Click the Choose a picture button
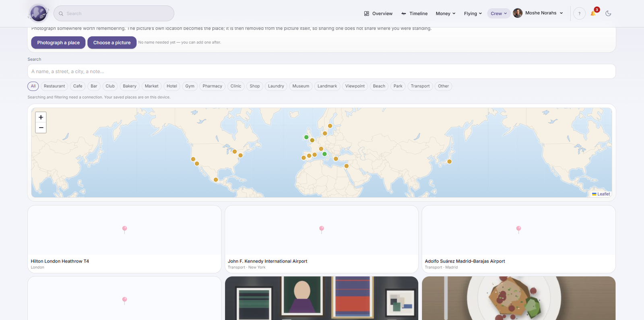644x320 pixels. [112, 43]
